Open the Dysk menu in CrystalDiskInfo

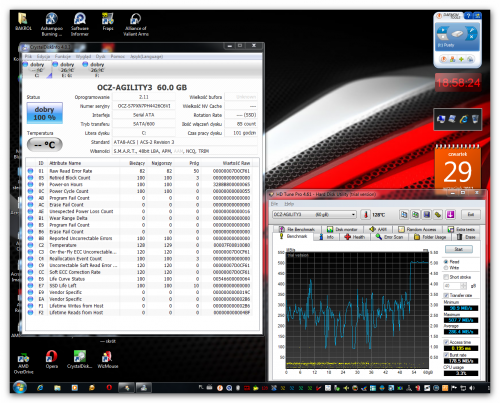[x=100, y=56]
